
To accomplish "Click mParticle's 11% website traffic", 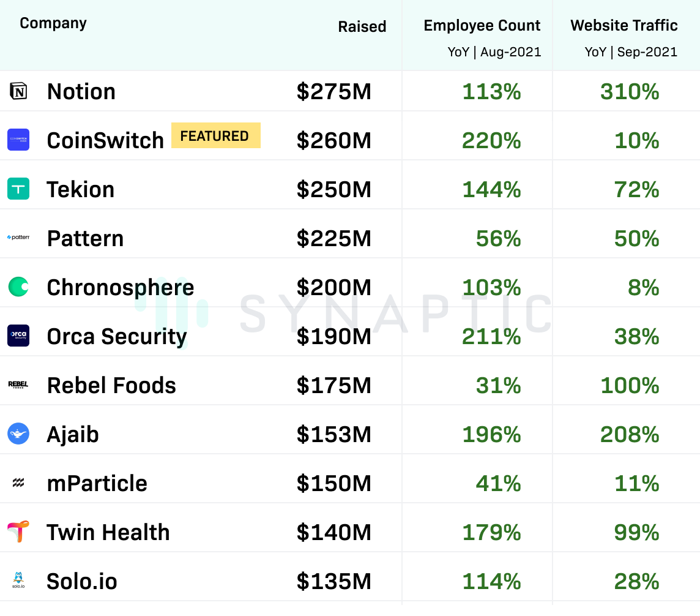I will coord(637,483).
